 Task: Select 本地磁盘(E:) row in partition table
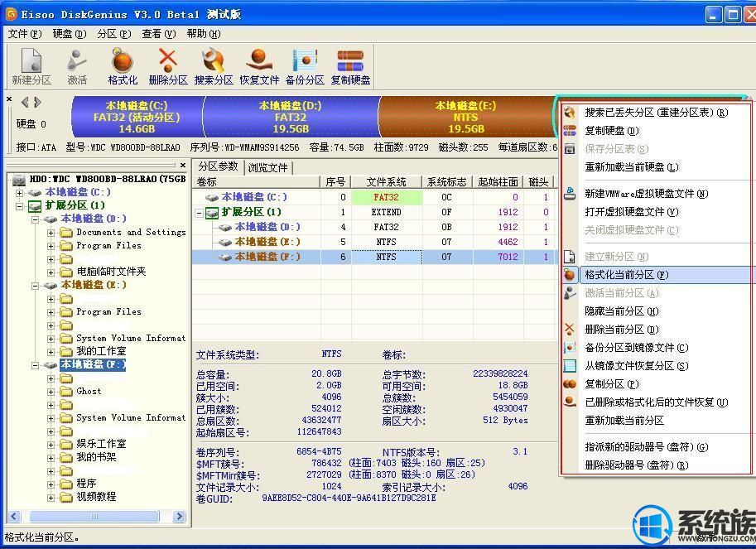tap(374, 242)
